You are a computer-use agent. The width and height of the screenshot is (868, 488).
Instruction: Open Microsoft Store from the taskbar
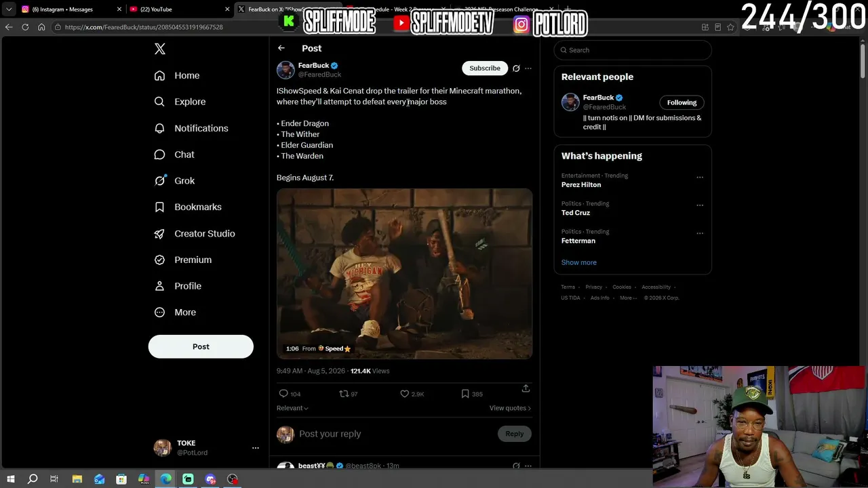click(121, 479)
